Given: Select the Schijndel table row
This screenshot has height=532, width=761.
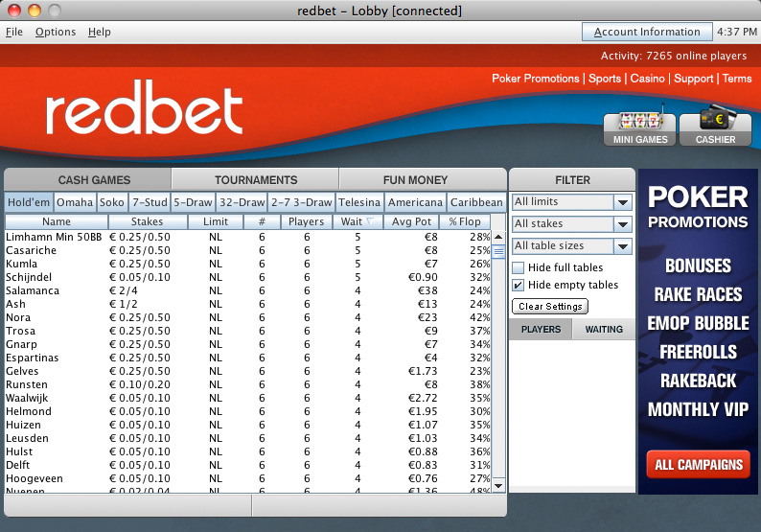Looking at the screenshot, I should tap(248, 277).
